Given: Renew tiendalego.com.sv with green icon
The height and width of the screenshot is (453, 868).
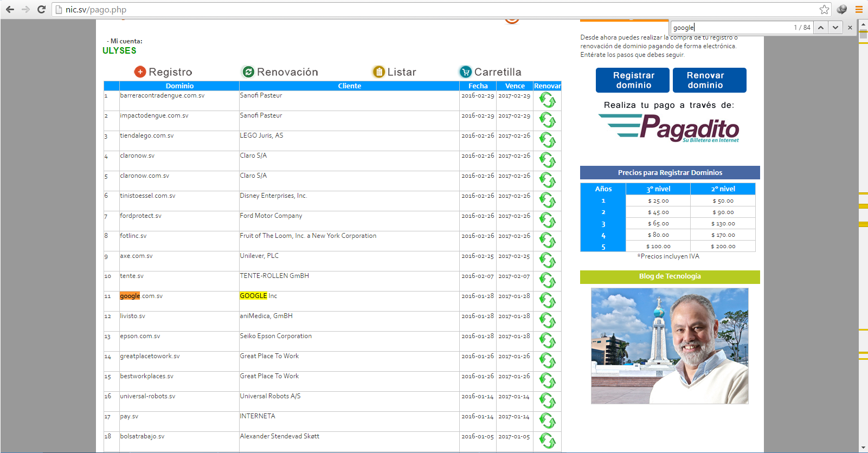Looking at the screenshot, I should point(547,140).
